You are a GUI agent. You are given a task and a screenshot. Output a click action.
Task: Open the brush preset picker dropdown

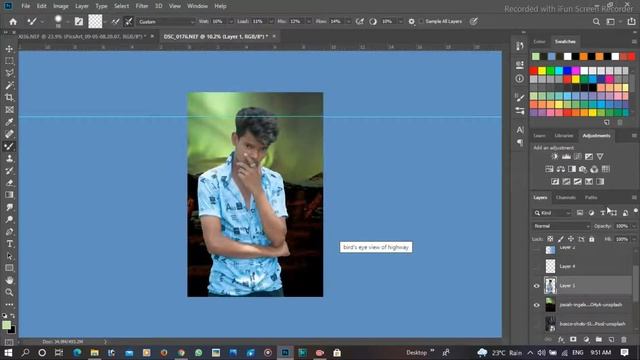pyautogui.click(x=67, y=22)
